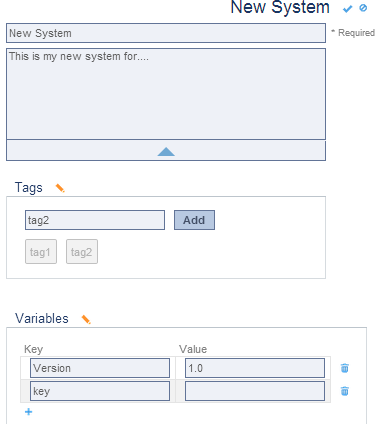
Task: Delete the Version variable row
Action: pyautogui.click(x=345, y=368)
